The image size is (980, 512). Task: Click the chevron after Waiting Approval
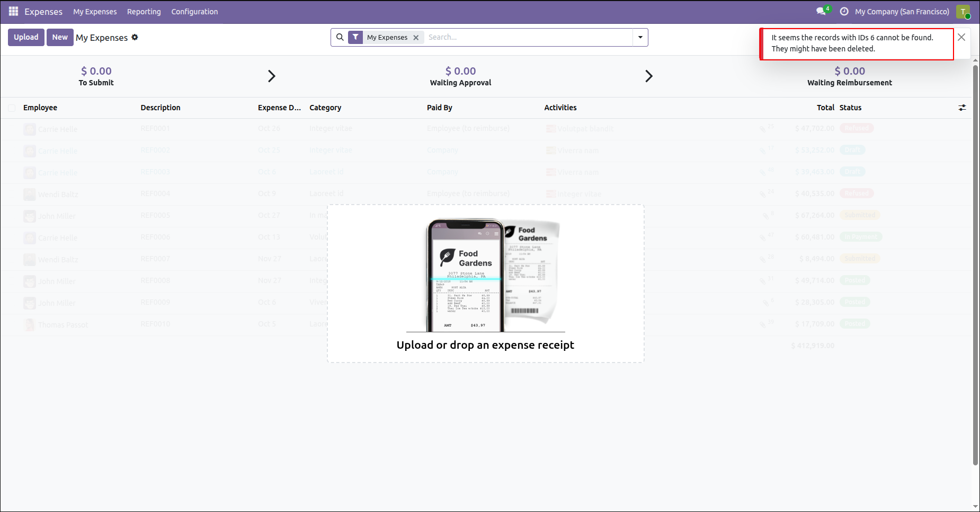[649, 76]
